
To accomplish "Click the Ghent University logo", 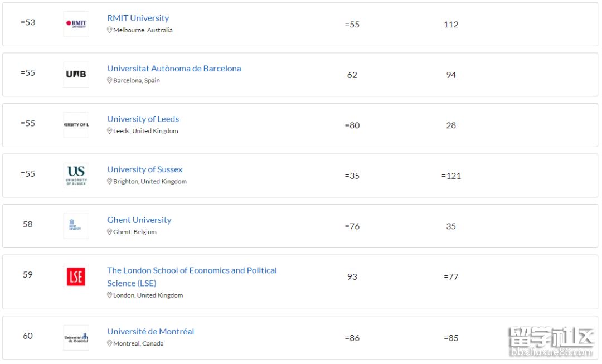I will [x=76, y=226].
